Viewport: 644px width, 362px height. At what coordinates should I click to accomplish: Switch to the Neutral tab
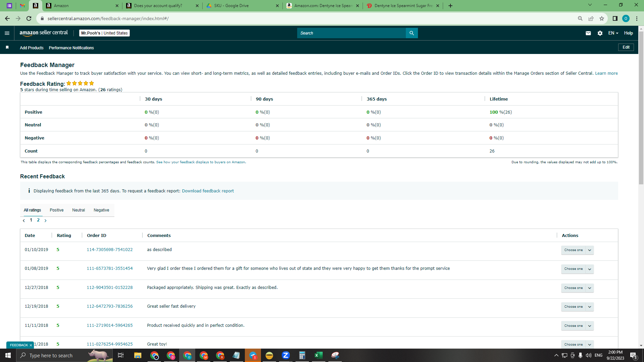pos(78,210)
